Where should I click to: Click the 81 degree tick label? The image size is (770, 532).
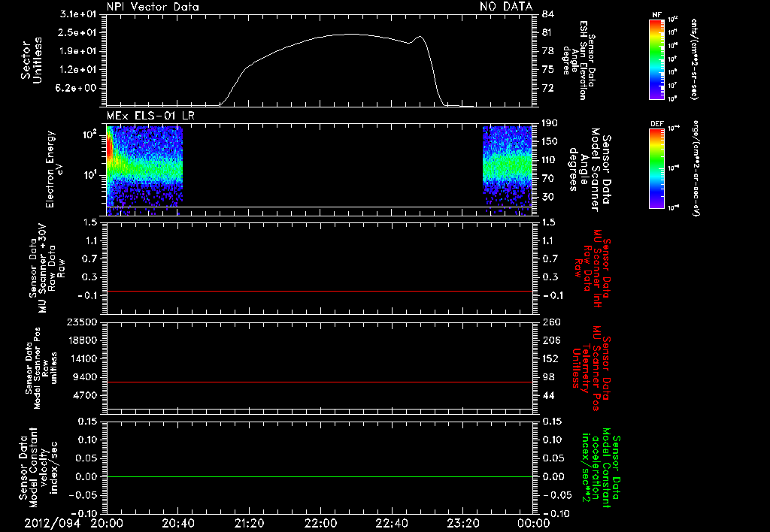[547, 32]
